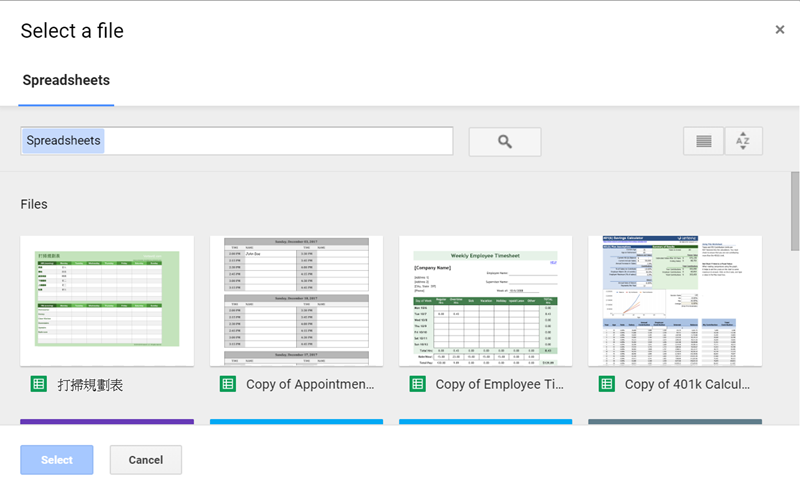Viewport: 800px width, 494px height.
Task: Select the 401k Calculator thumbnail
Action: [x=675, y=301]
